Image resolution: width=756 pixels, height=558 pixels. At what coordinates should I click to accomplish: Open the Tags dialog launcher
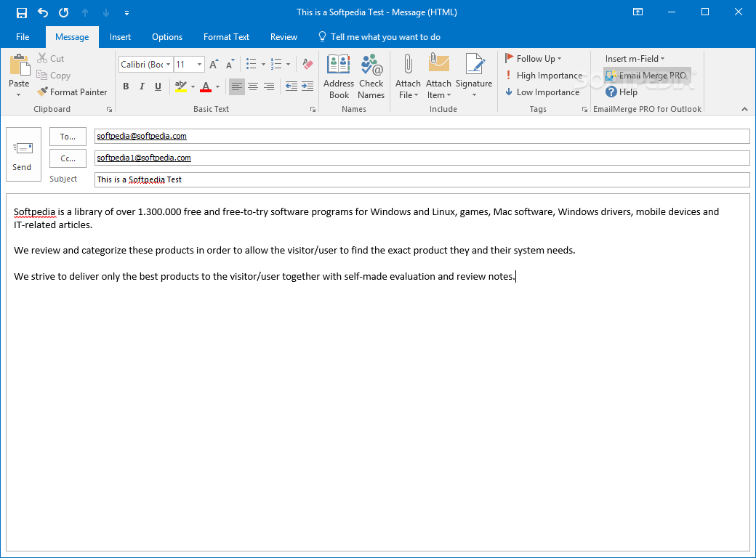(x=584, y=110)
